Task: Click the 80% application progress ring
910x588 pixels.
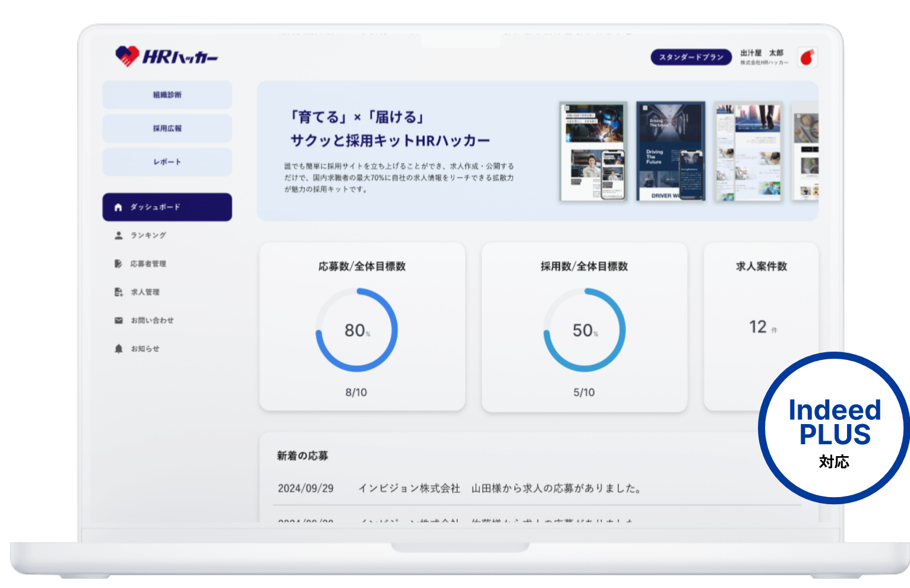Action: (x=356, y=330)
